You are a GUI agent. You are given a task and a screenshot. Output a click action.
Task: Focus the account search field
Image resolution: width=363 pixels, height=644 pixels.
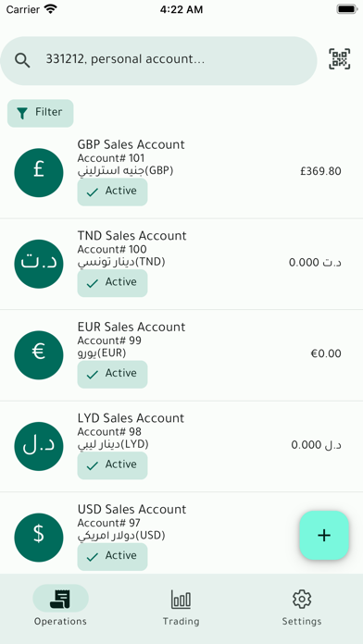pos(158,60)
